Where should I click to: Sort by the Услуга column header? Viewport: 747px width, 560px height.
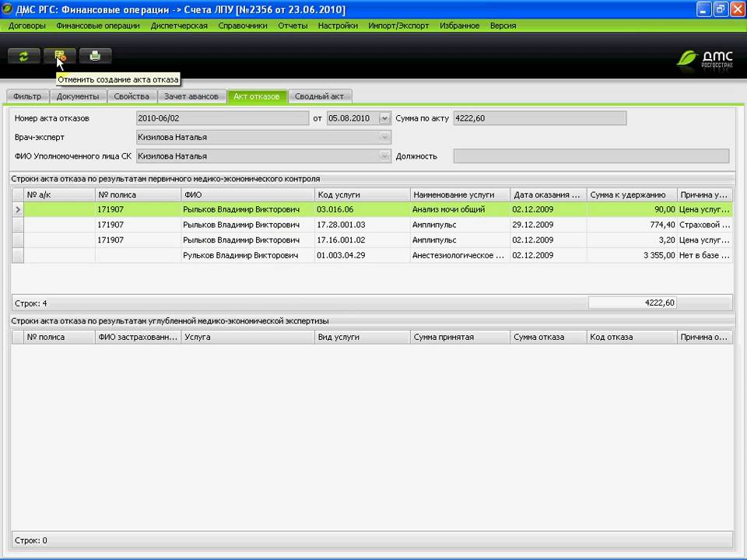pos(247,337)
